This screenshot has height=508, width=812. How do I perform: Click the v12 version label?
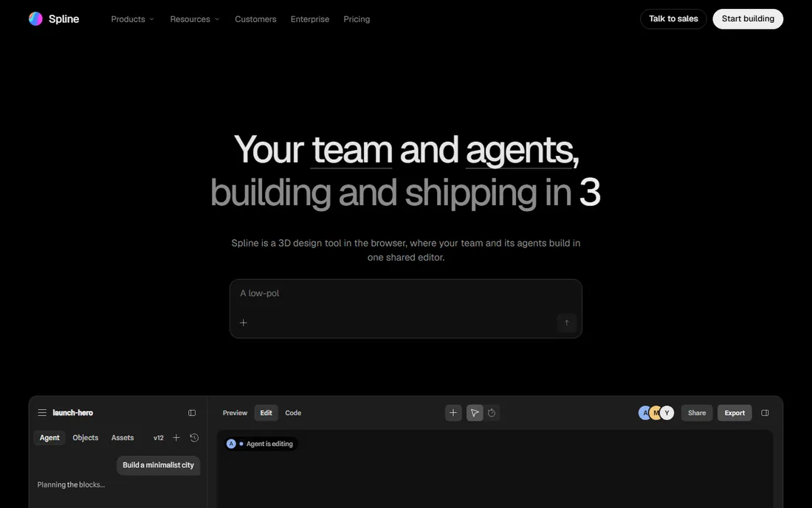(159, 438)
